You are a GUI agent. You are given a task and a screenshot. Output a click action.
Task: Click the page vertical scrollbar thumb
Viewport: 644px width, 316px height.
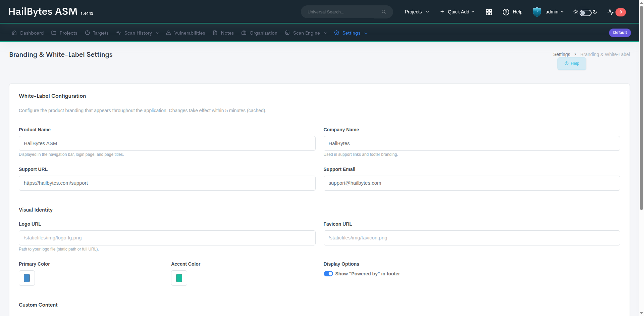pyautogui.click(x=641, y=107)
